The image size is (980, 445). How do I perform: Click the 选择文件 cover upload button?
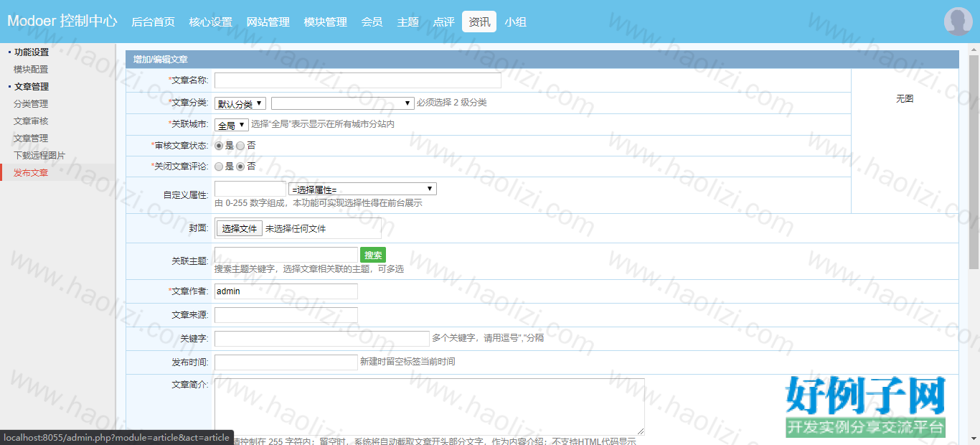(239, 229)
